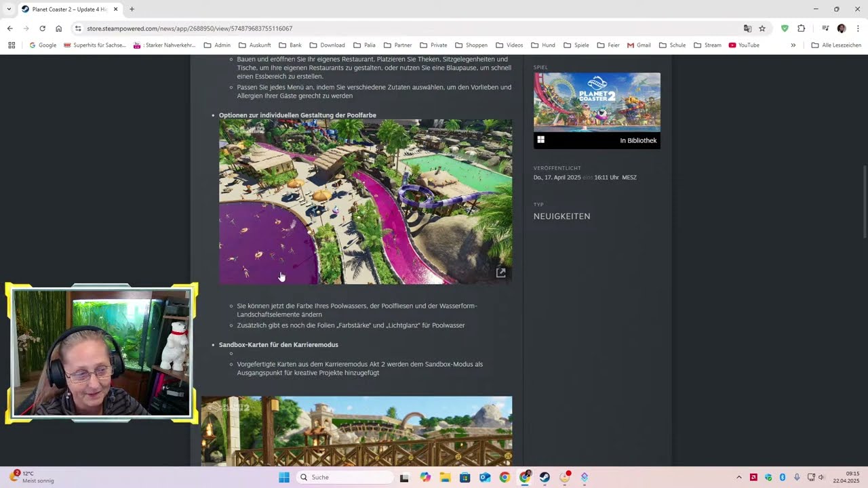Open the Spiele bookmark folder
The width and height of the screenshot is (868, 488).
pos(576,45)
